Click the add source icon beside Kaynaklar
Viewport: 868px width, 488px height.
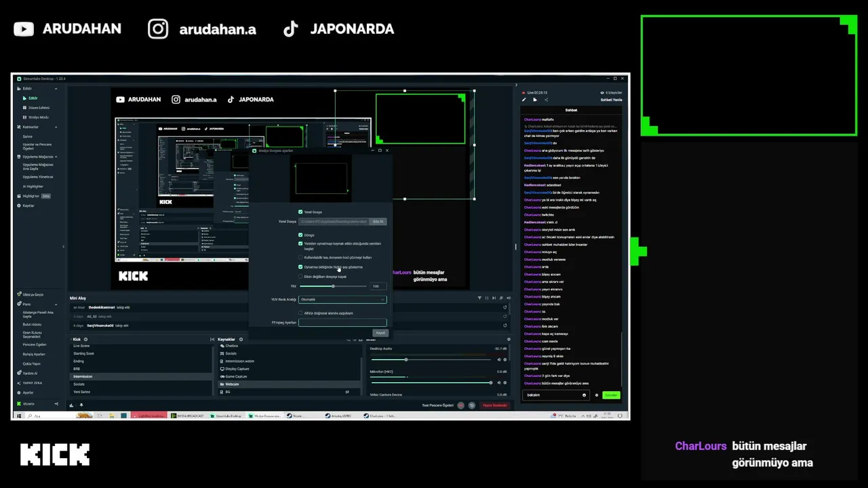241,339
